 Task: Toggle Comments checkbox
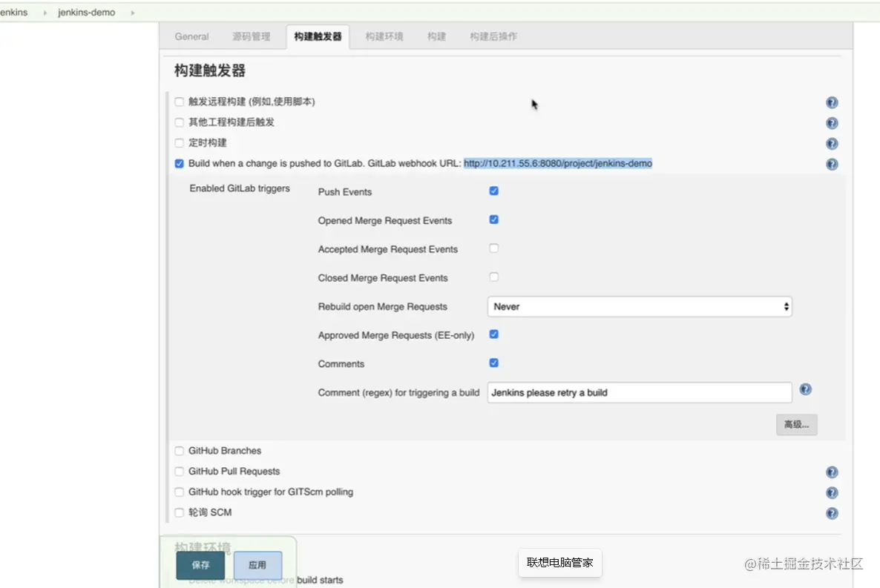(x=494, y=363)
